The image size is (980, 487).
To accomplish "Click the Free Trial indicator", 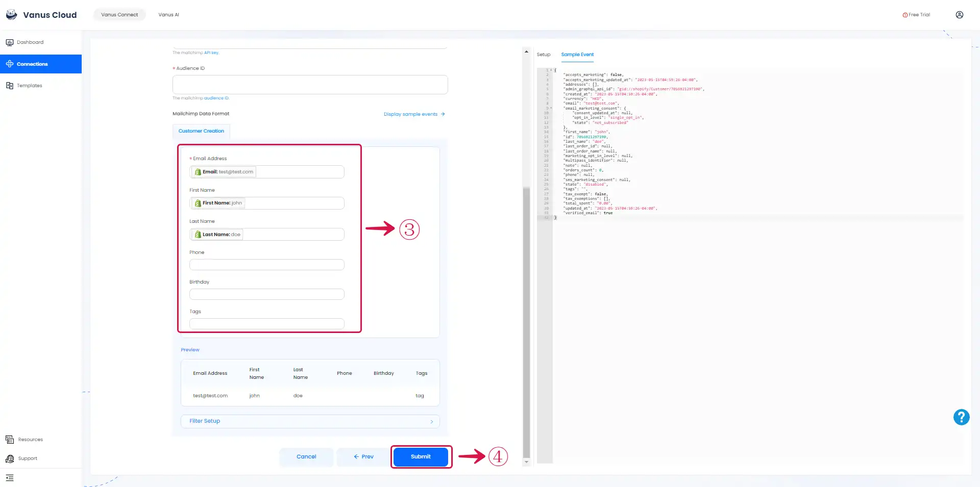I will pos(916,15).
